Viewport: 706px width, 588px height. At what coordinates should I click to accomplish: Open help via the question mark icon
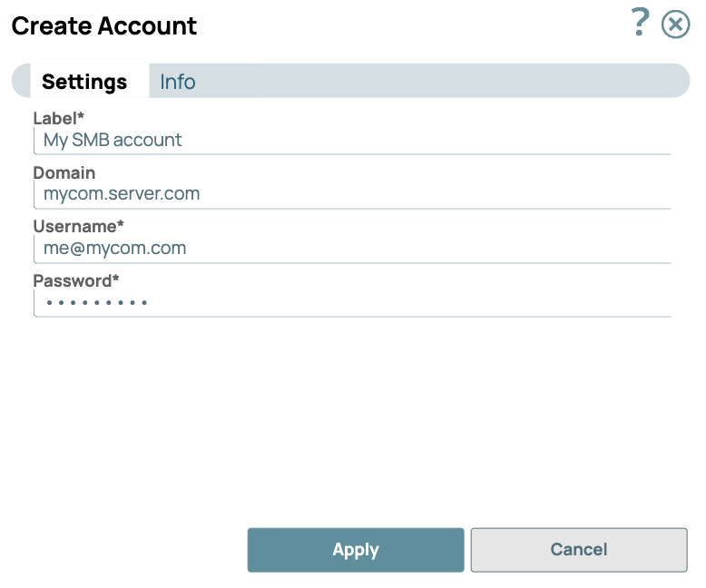click(x=641, y=23)
